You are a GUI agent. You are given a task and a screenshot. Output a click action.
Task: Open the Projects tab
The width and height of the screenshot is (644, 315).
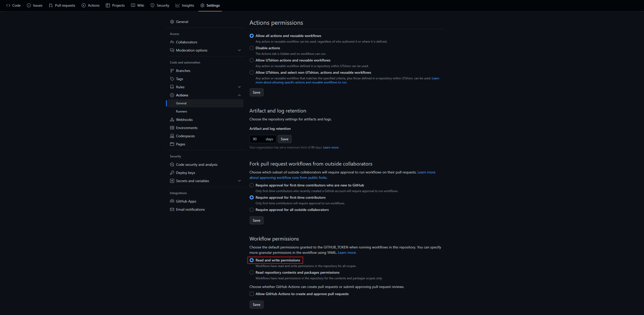coord(115,5)
